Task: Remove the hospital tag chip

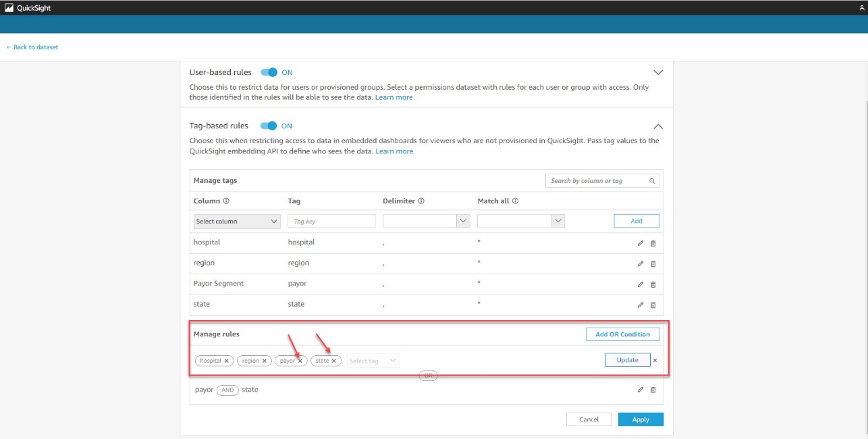Action: 227,361
